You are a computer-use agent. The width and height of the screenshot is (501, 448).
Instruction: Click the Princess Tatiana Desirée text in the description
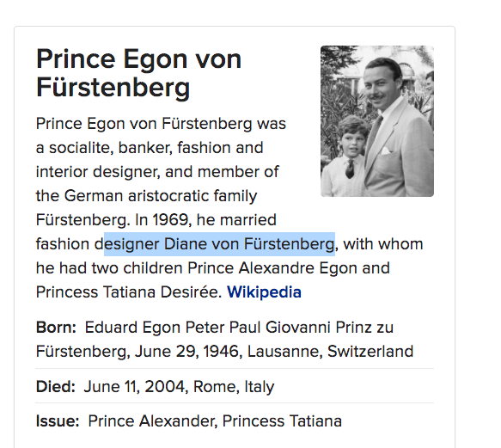[128, 292]
